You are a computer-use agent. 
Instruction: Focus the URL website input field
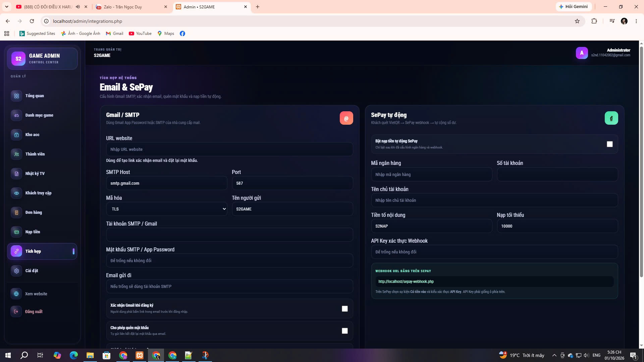tap(229, 149)
